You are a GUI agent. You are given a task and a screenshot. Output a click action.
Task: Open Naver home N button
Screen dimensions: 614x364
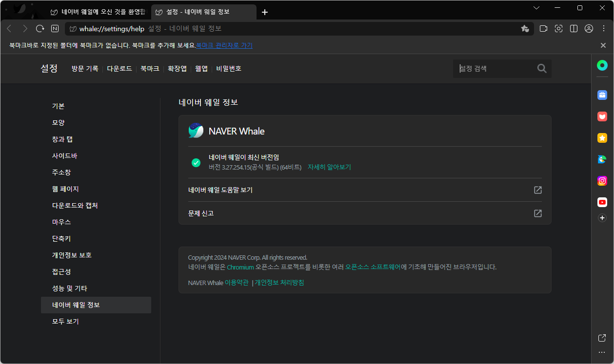pyautogui.click(x=55, y=29)
